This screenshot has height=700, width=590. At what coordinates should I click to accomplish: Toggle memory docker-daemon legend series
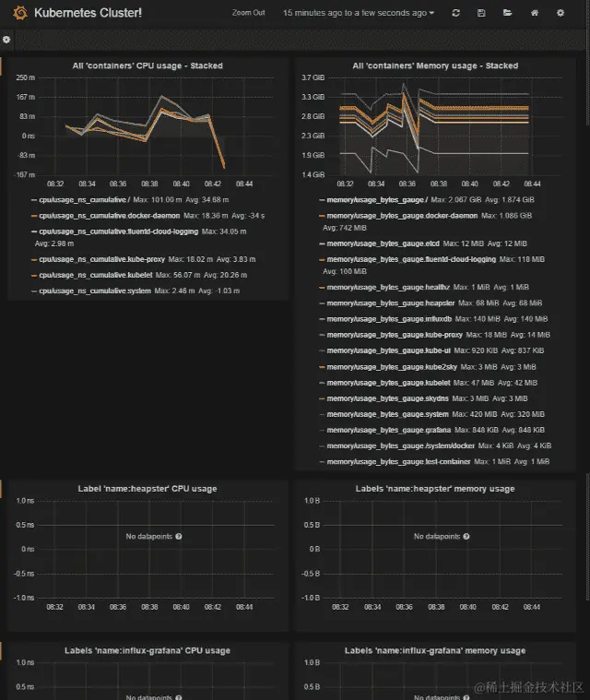[402, 216]
